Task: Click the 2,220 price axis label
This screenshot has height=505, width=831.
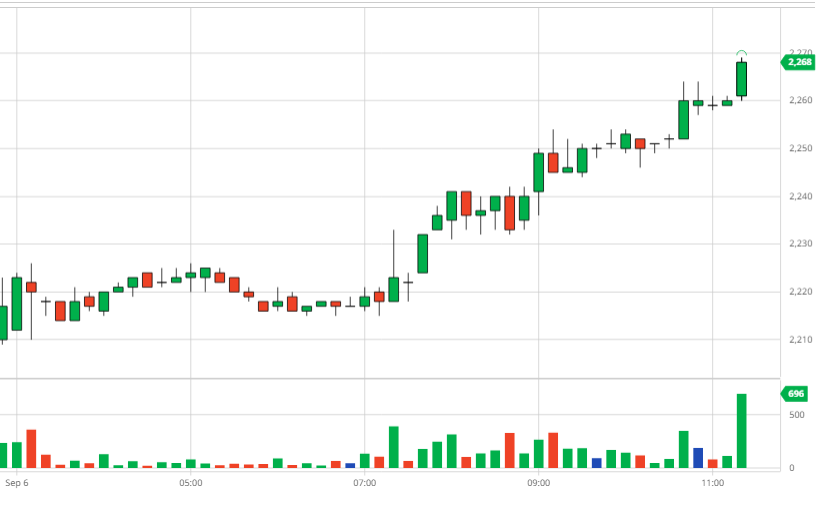Action: point(800,292)
